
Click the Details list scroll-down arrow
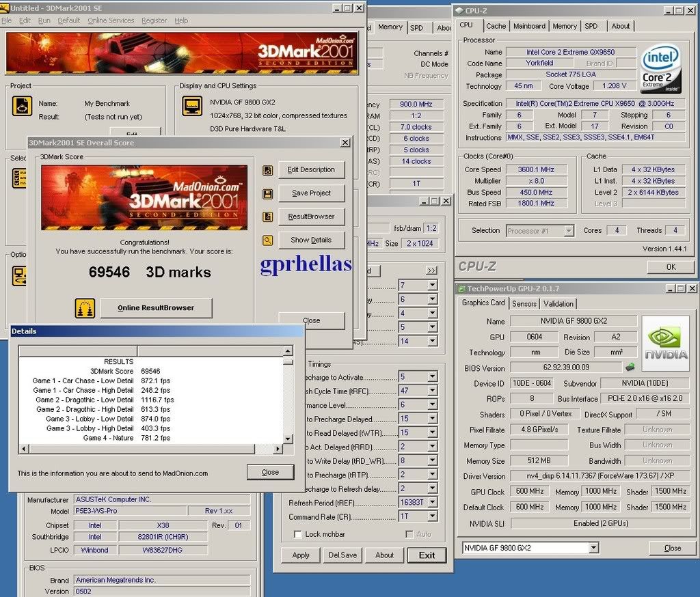coord(288,439)
